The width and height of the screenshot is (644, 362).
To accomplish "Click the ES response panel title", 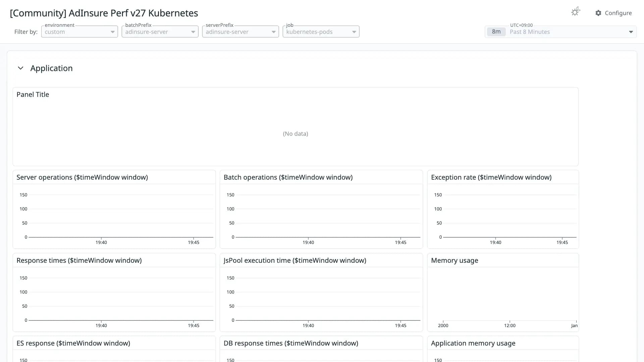I will (x=73, y=343).
